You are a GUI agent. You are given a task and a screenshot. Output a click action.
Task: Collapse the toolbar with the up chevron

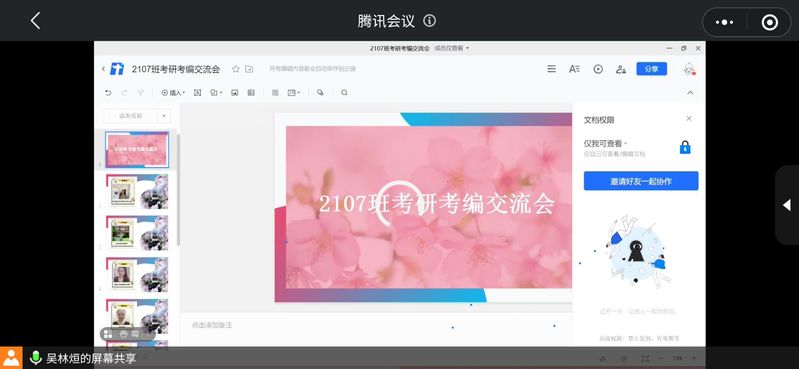tap(690, 93)
